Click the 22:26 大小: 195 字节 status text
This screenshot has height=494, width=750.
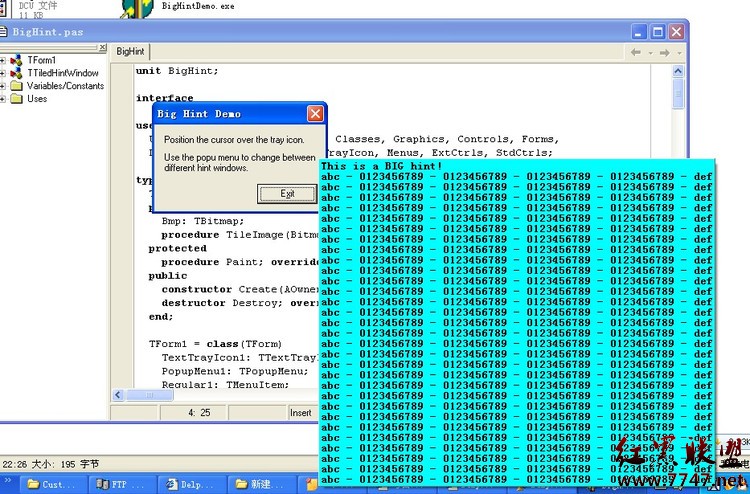(51, 464)
